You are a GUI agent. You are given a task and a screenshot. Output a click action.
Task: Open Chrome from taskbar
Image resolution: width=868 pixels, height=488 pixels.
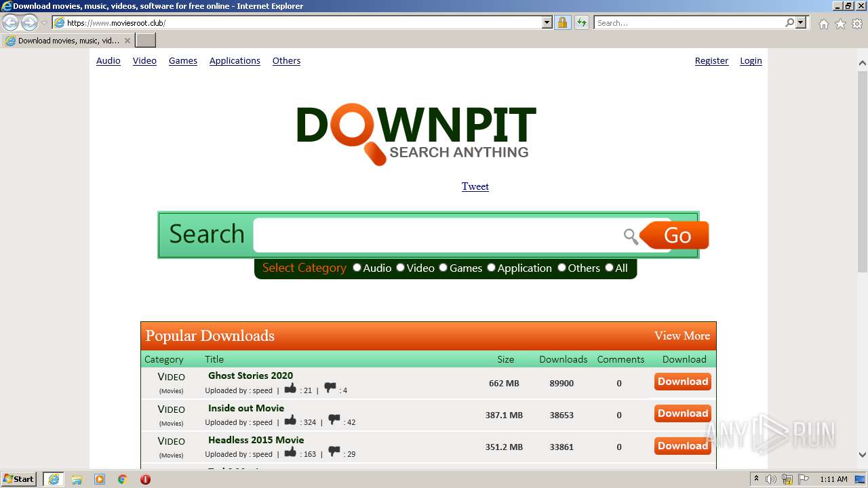(123, 479)
